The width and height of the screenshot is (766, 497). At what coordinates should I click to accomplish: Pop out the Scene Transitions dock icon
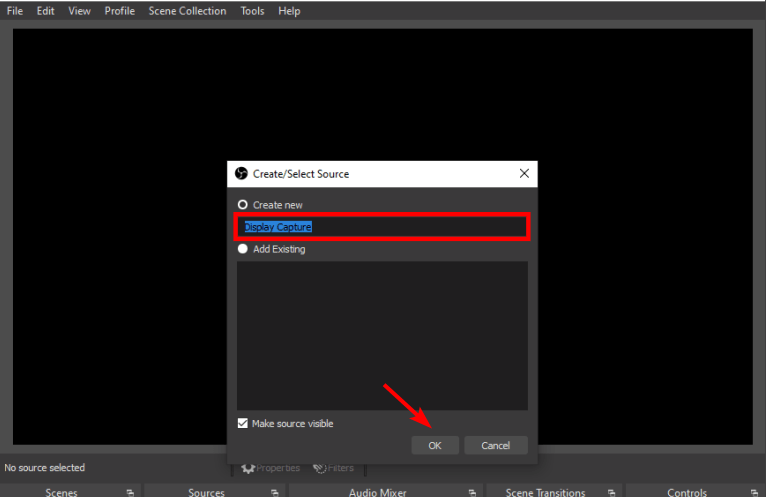(612, 493)
